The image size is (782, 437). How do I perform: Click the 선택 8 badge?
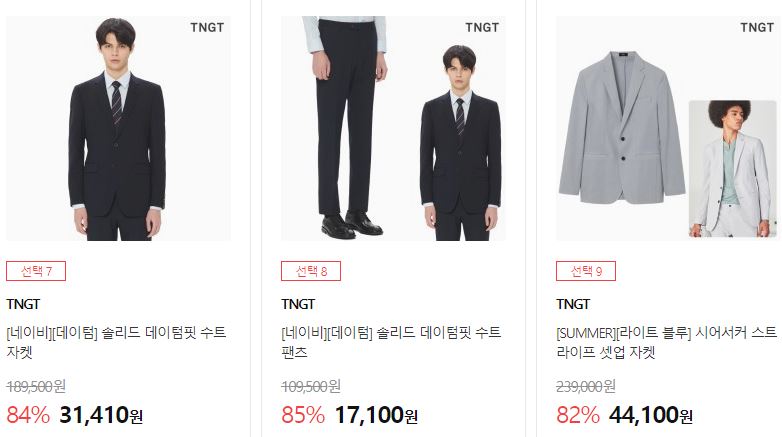click(x=311, y=271)
